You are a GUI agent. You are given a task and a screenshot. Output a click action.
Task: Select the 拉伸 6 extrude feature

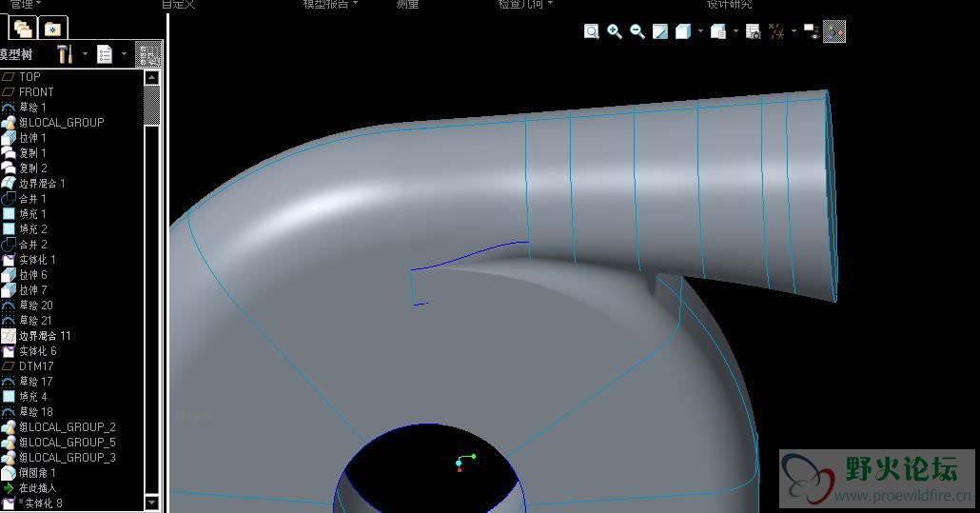(25, 275)
